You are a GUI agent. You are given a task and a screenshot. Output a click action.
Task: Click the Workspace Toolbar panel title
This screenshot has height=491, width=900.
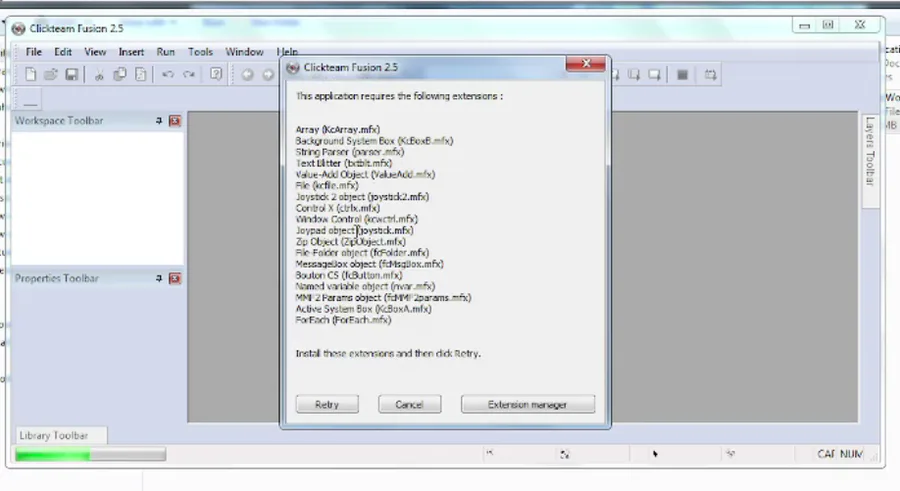59,121
